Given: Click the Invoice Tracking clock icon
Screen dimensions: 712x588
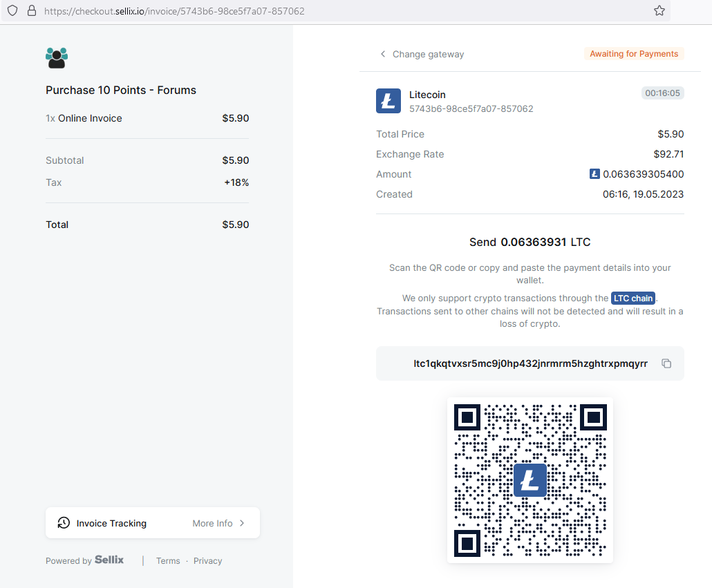Looking at the screenshot, I should (64, 522).
